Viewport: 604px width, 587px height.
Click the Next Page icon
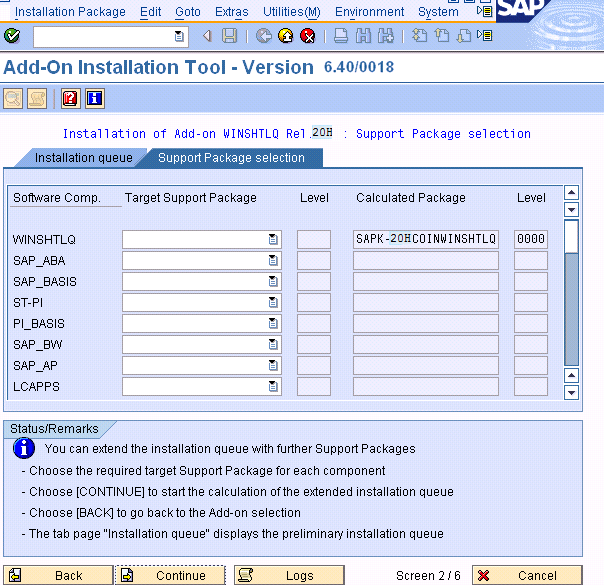coord(464,36)
